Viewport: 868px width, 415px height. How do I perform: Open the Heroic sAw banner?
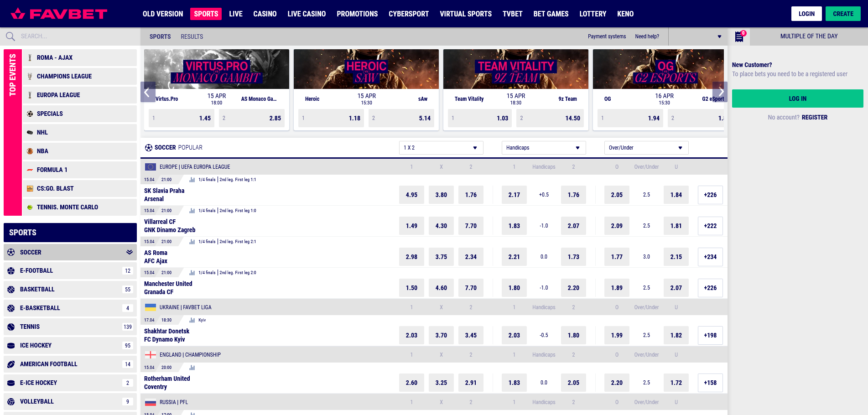pyautogui.click(x=366, y=69)
